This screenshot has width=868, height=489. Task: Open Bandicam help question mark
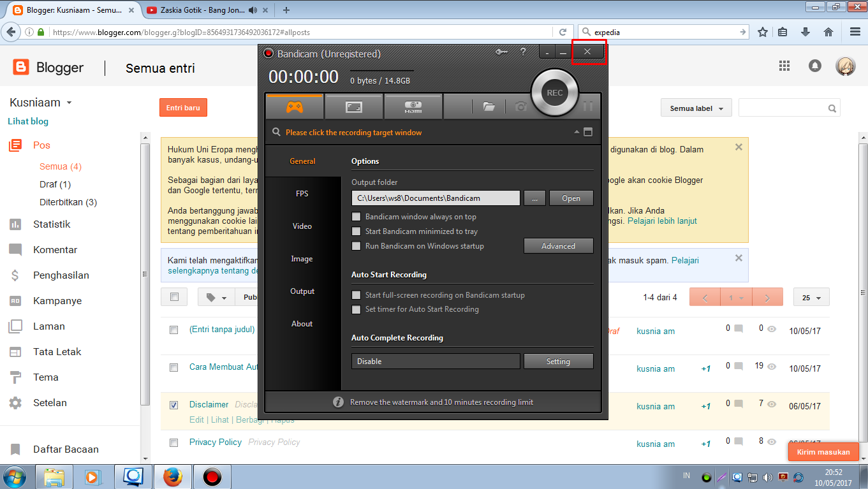pyautogui.click(x=523, y=52)
